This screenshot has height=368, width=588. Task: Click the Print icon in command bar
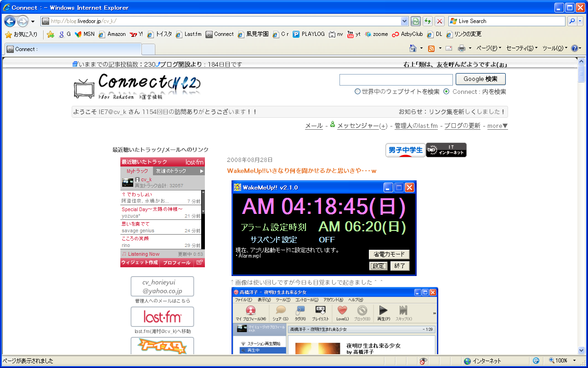462,48
